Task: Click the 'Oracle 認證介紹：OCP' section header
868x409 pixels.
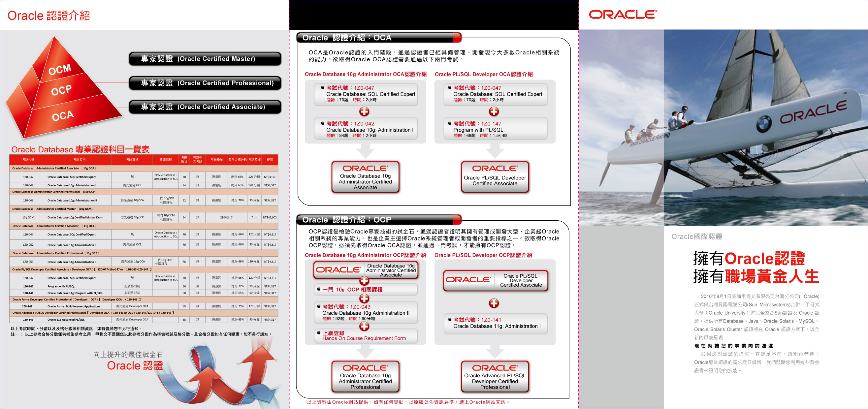Action: (379, 220)
